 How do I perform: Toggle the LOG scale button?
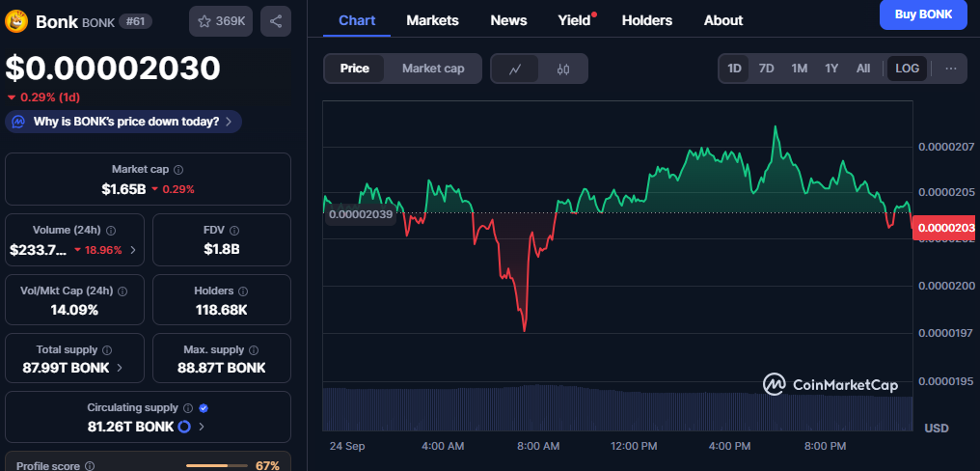[907, 69]
